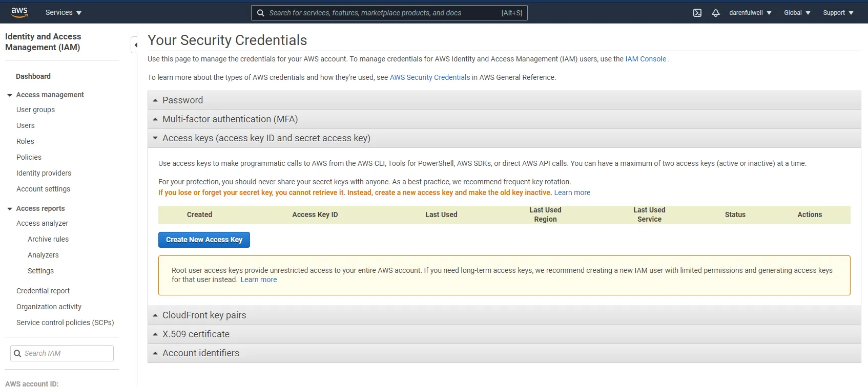Click the AWS logo home icon
The image size is (868, 387).
click(19, 12)
